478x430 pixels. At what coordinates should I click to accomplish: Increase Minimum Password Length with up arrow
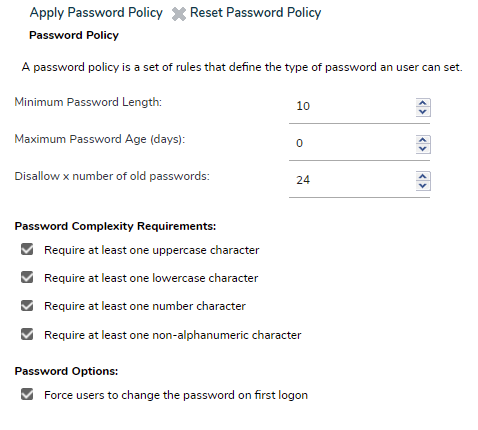[423, 103]
